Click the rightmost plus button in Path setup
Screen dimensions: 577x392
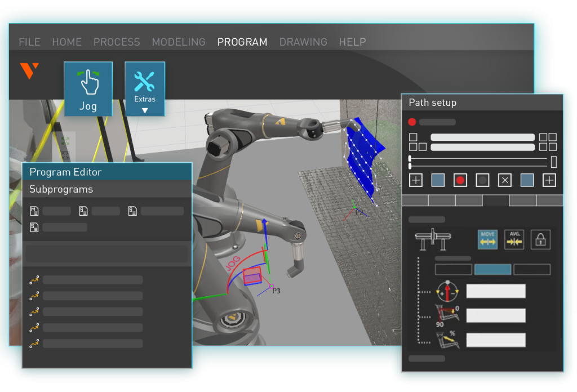coord(549,180)
